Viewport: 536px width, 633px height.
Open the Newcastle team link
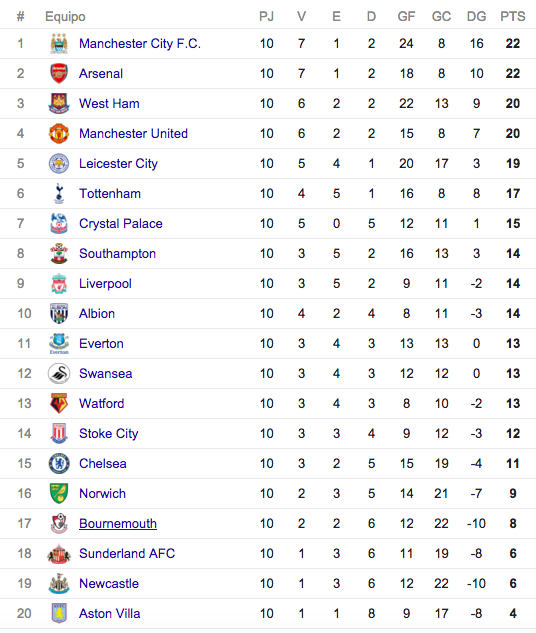(x=109, y=583)
